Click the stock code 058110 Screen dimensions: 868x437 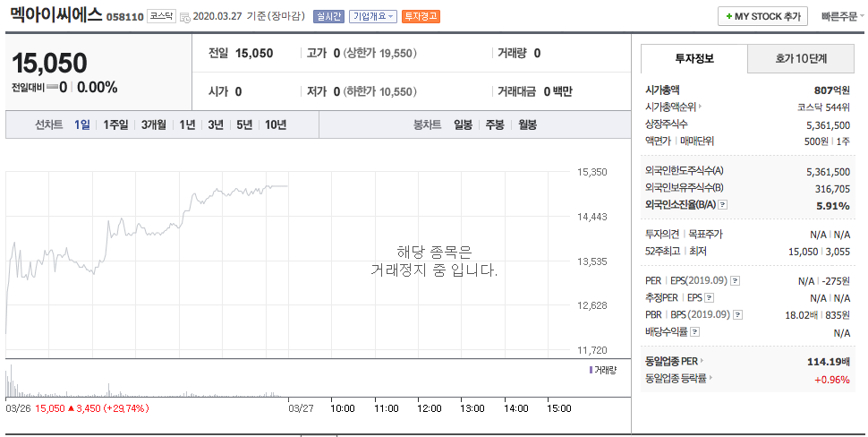coord(124,17)
